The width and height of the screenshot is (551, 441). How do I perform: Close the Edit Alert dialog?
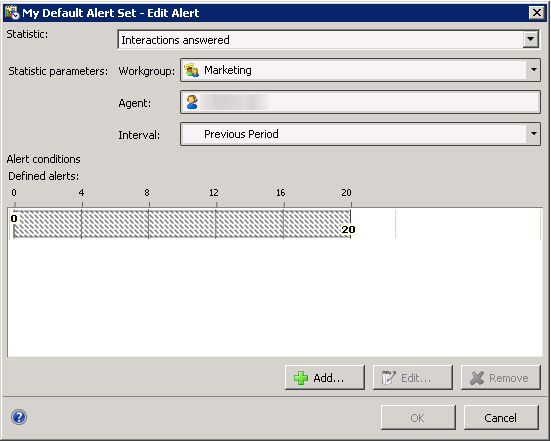point(537,13)
